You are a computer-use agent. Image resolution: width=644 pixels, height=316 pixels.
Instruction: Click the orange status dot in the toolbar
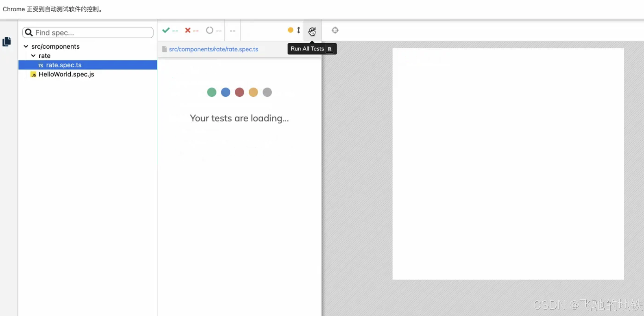(x=290, y=30)
